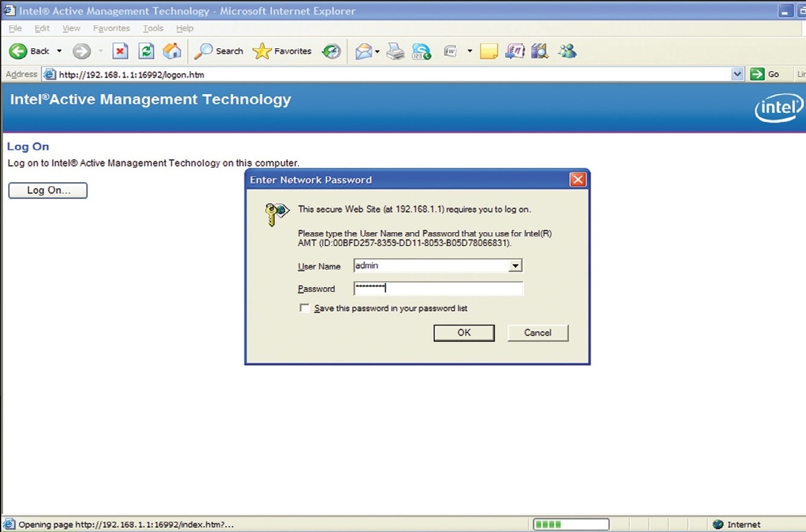Screen dimensions: 806x532
Task: Click the yellow note Discuss icon
Action: (x=489, y=52)
